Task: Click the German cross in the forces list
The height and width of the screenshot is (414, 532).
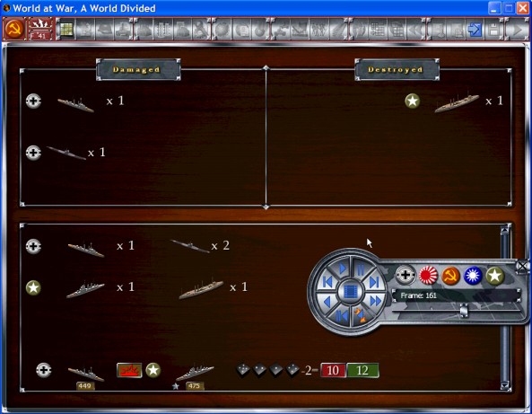Action: pyautogui.click(x=33, y=246)
